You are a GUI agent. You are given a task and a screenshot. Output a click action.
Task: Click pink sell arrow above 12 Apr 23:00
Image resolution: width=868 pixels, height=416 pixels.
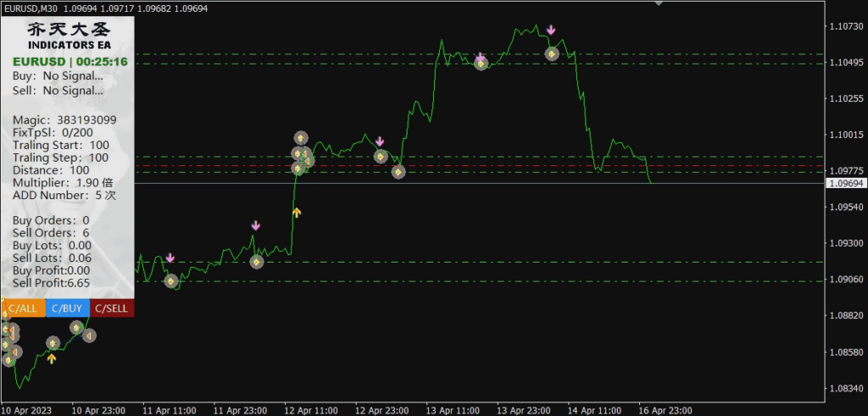click(380, 141)
